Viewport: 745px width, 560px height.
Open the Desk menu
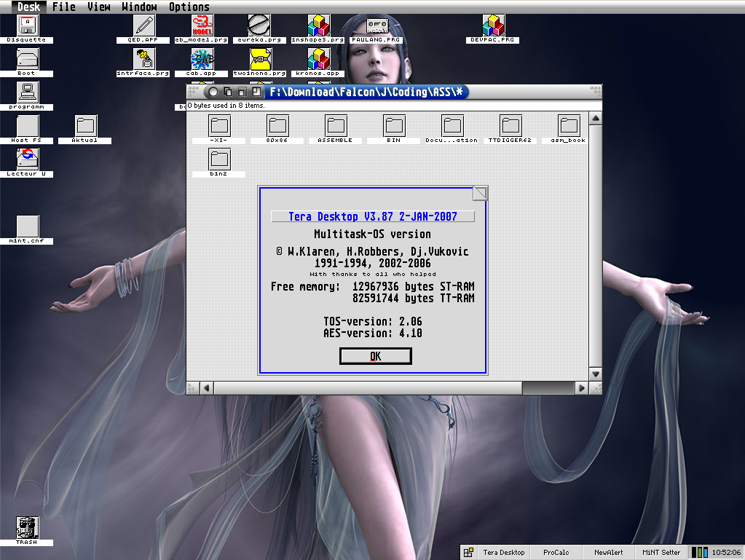[29, 7]
